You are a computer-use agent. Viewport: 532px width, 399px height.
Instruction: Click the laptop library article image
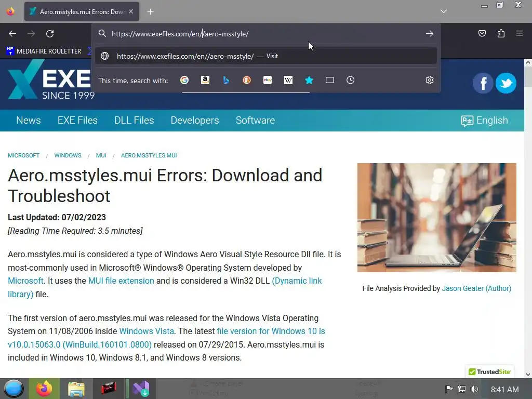(436, 218)
